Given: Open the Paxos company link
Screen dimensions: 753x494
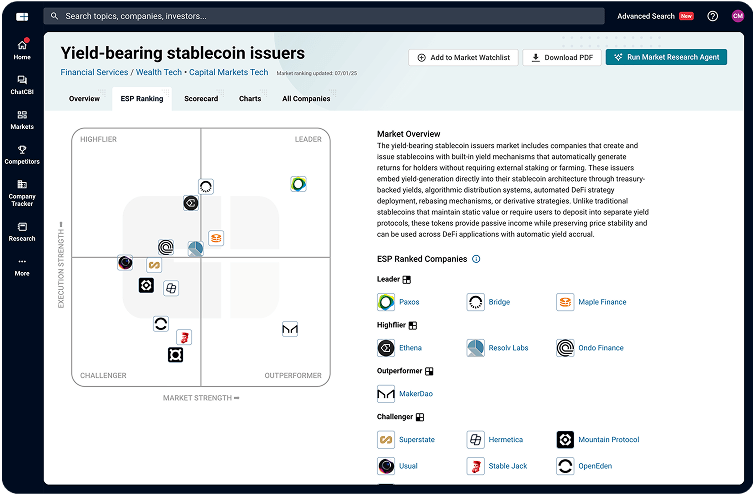Looking at the screenshot, I should pyautogui.click(x=410, y=301).
